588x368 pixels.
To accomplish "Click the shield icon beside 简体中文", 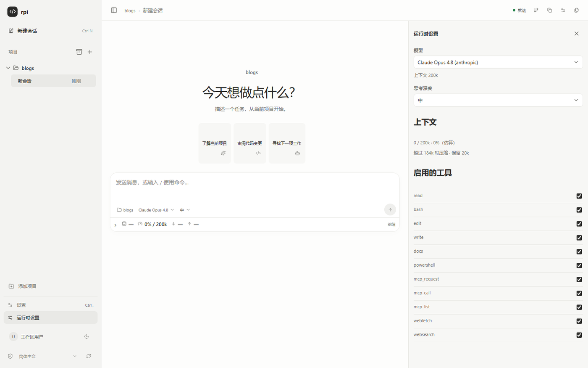I will click(10, 356).
